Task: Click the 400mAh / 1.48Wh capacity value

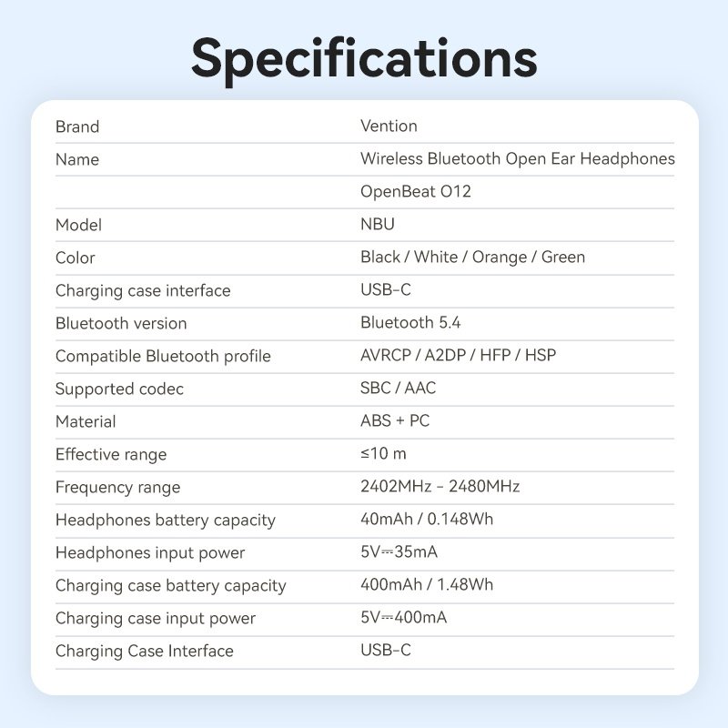Action: click(x=427, y=585)
